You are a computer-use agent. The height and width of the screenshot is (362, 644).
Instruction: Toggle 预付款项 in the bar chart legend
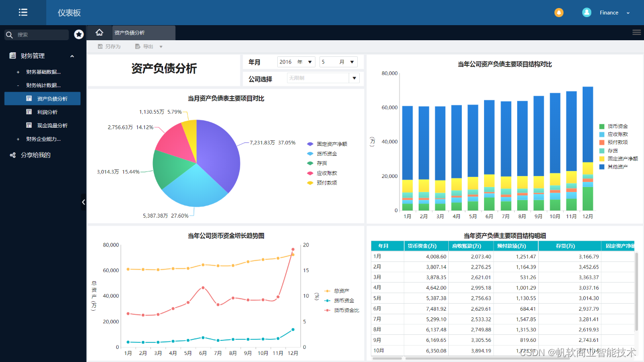pyautogui.click(x=613, y=142)
